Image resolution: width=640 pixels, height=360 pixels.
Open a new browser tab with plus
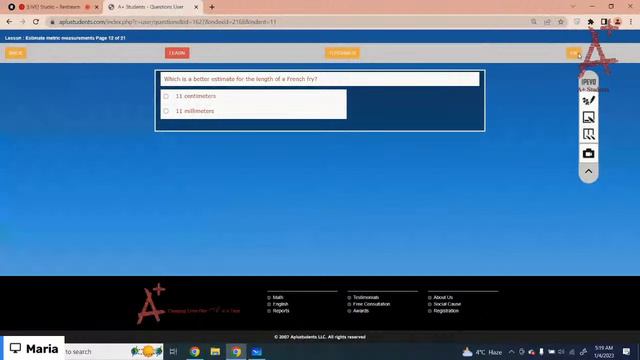coord(211,7)
